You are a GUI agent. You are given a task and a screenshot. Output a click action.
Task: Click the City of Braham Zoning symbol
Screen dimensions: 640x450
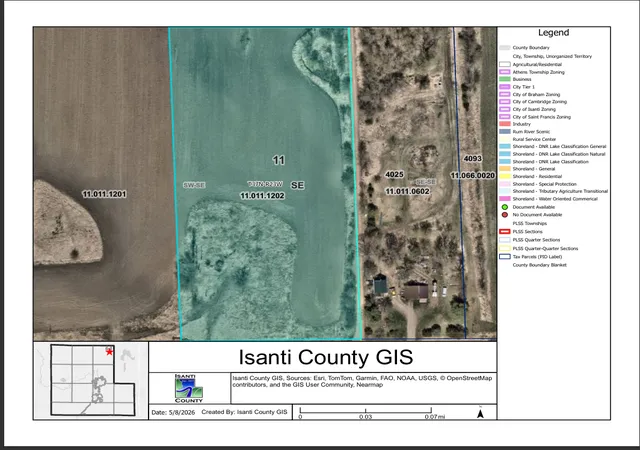tap(505, 94)
